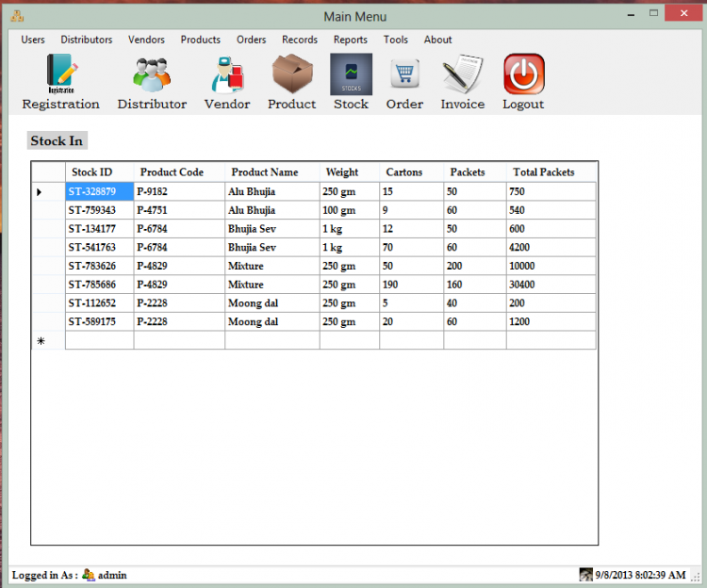This screenshot has height=588, width=707.
Task: Select row header of ST-759343 row
Action: 48,210
